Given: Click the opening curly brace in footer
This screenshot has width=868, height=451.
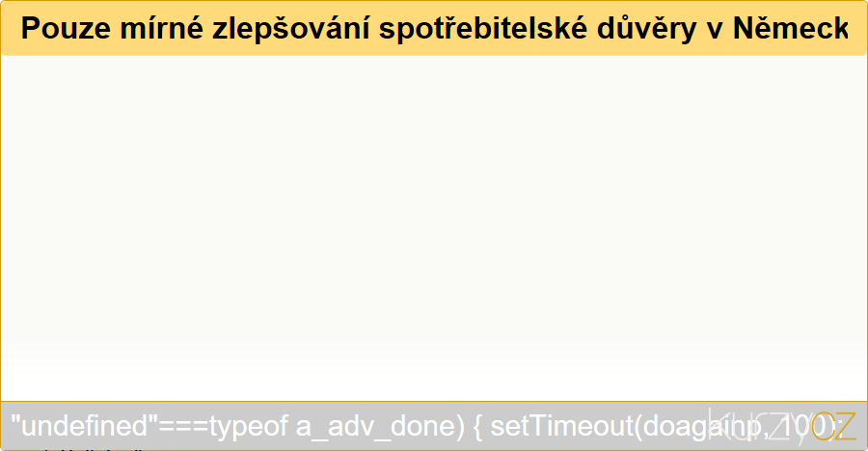Looking at the screenshot, I should click(477, 427).
